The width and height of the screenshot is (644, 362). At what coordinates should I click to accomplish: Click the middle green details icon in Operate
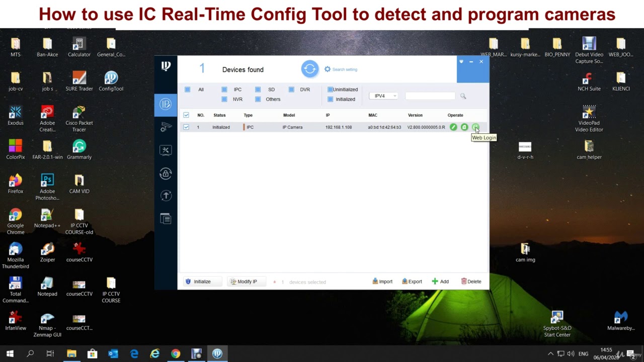(x=464, y=127)
